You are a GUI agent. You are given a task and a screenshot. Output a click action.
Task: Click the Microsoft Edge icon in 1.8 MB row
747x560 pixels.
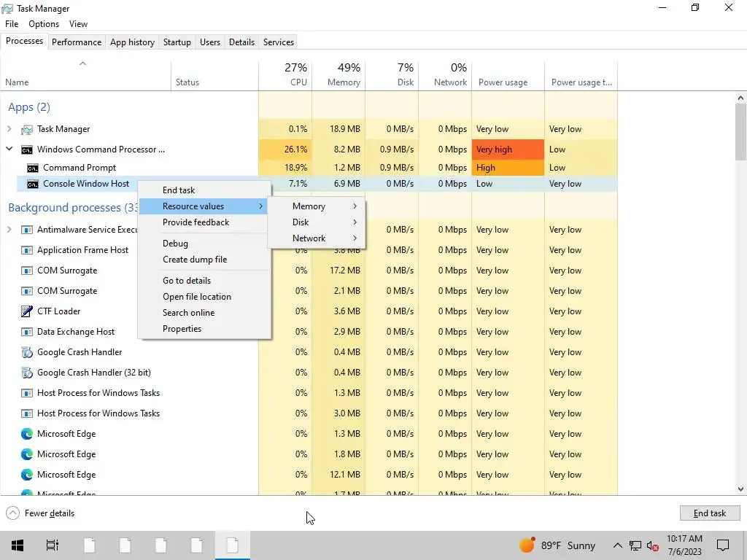27,454
